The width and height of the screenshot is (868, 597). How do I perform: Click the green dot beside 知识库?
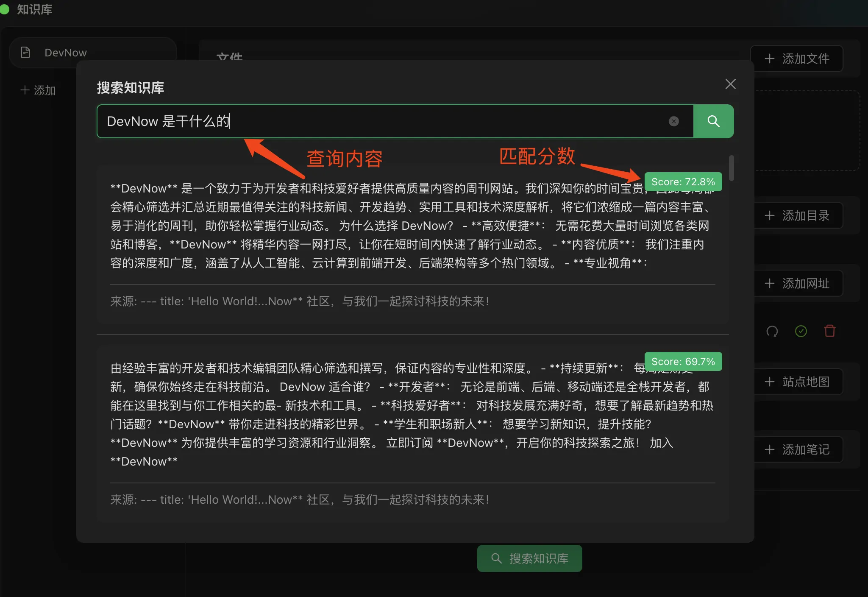[x=5, y=9]
